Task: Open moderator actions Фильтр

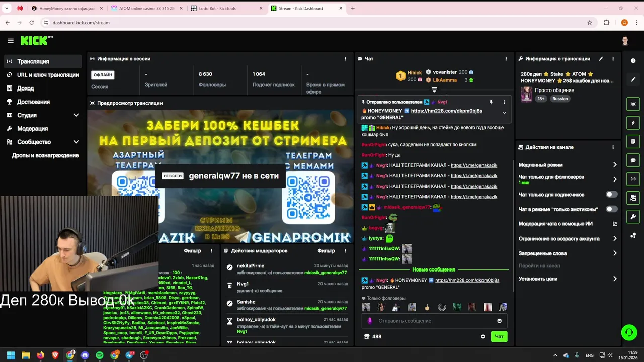Action: tap(326, 251)
